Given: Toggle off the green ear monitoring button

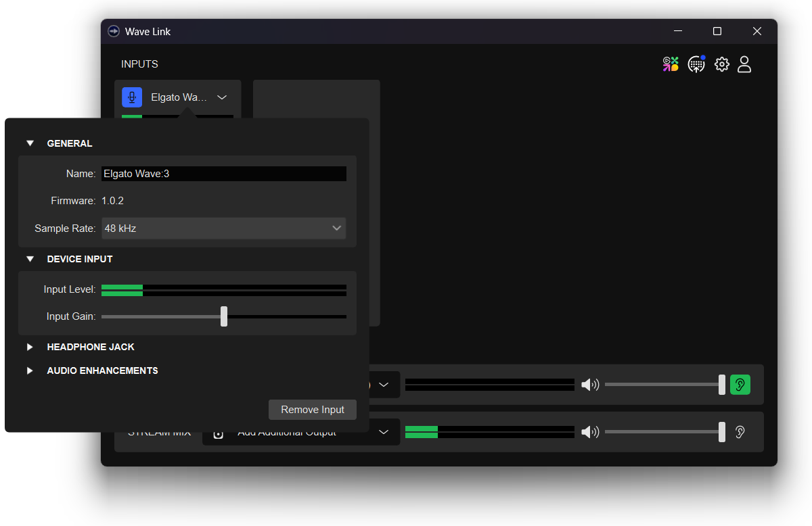Looking at the screenshot, I should [x=740, y=385].
